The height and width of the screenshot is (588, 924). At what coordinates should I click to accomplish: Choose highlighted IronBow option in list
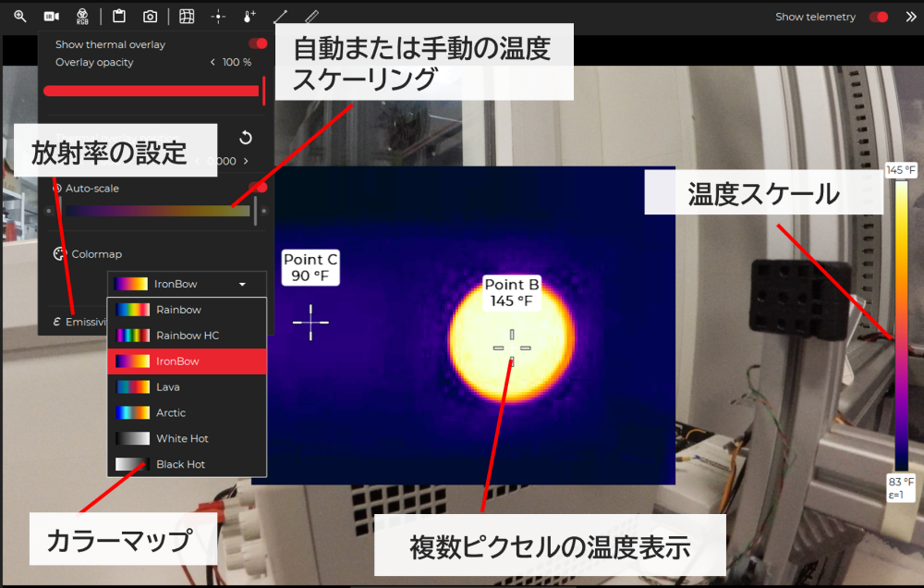(x=187, y=361)
